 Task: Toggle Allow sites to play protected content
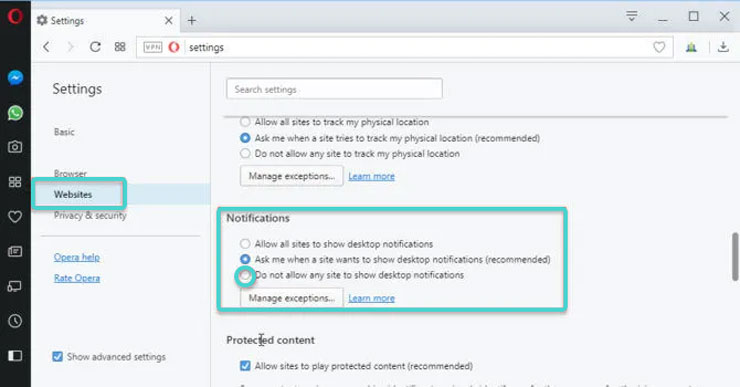[x=245, y=366]
